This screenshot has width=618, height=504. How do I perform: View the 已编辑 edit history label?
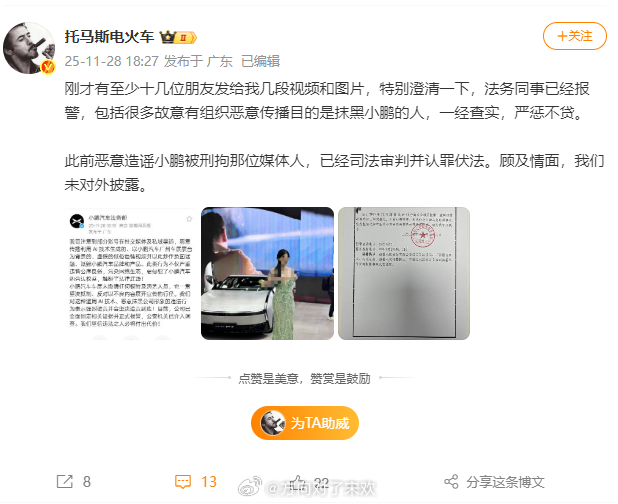click(x=260, y=61)
